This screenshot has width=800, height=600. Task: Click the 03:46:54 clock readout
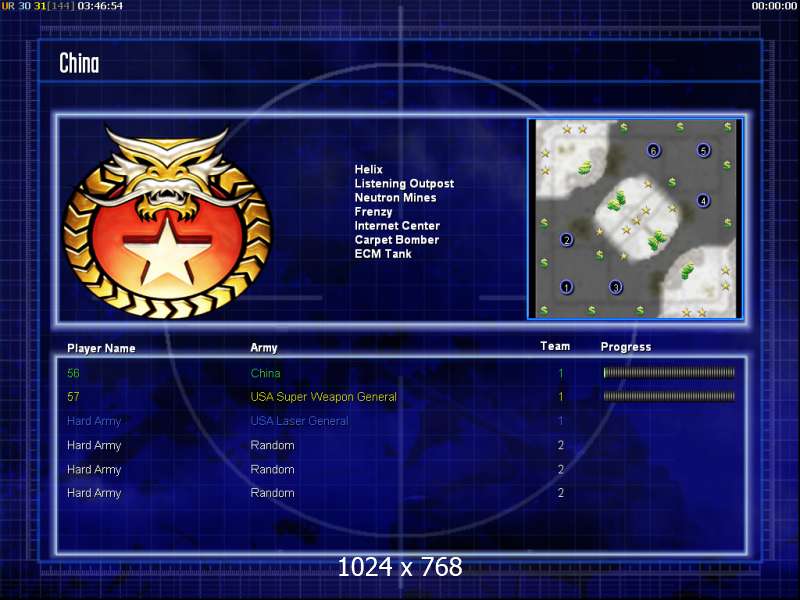pos(100,6)
